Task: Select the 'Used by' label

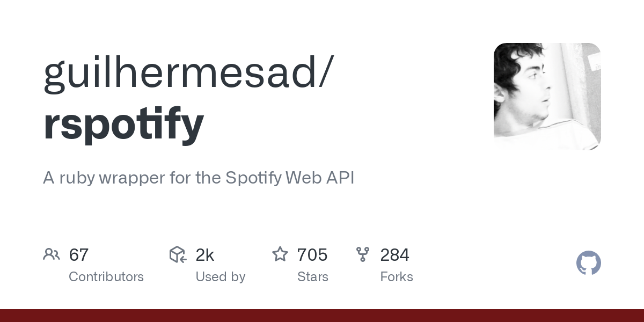Action: coord(221,277)
